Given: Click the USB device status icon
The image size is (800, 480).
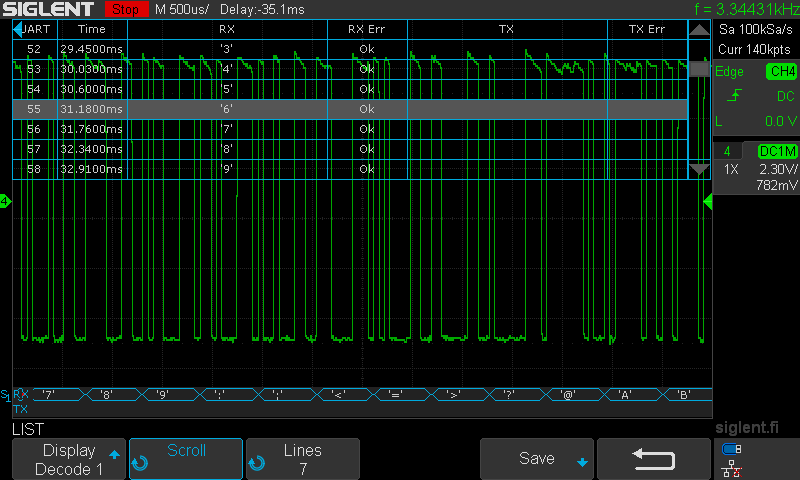Looking at the screenshot, I should pyautogui.click(x=732, y=449).
